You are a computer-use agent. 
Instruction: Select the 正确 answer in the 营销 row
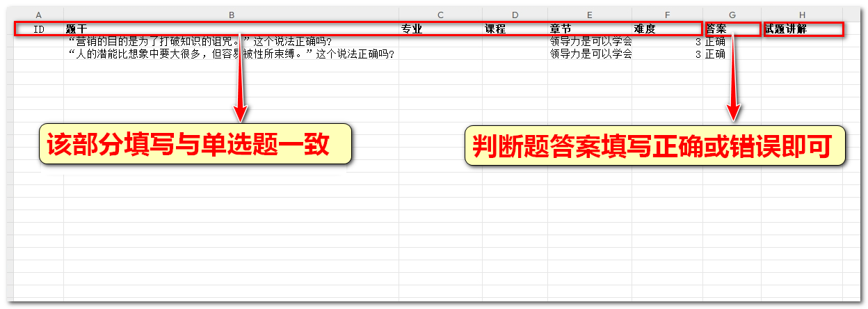pos(732,42)
